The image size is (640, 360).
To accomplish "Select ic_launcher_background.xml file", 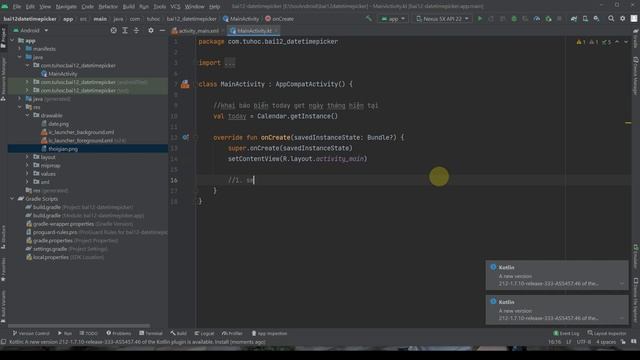I will (78, 132).
